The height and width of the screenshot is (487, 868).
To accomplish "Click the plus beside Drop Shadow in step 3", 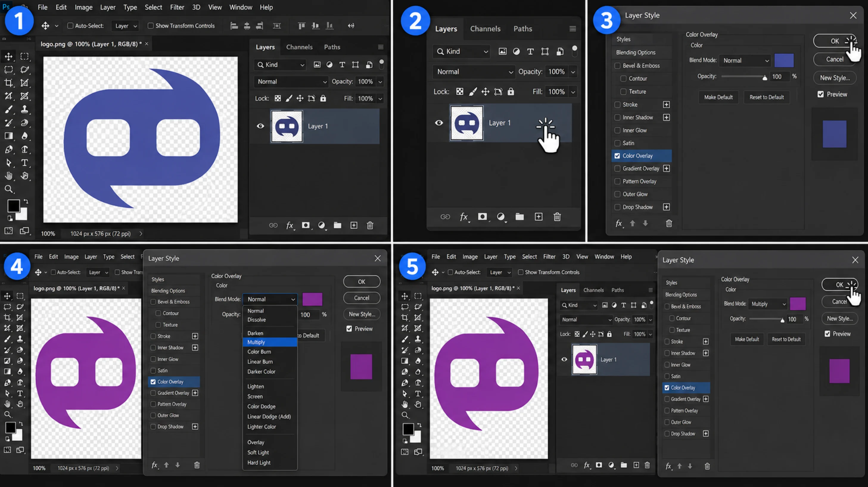I will (667, 207).
